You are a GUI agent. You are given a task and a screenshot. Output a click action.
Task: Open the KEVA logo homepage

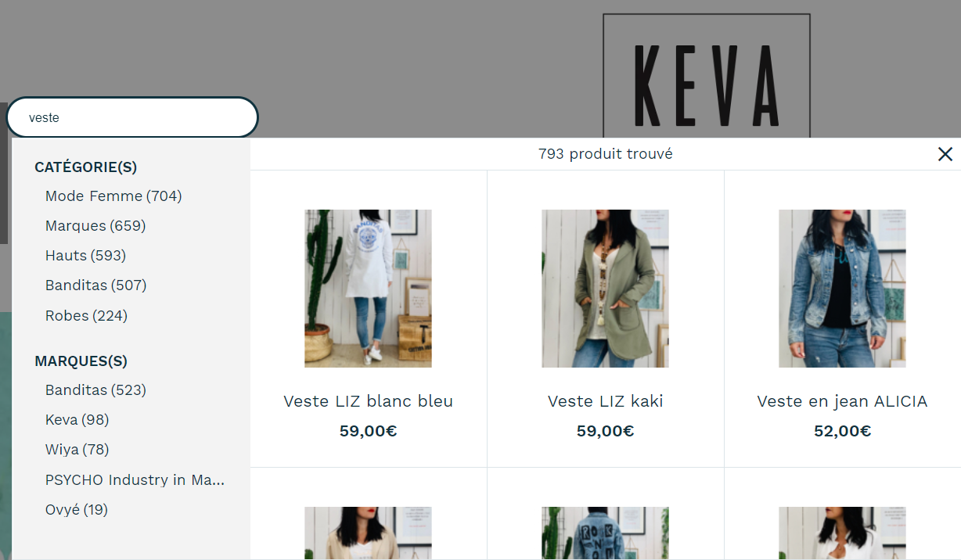point(706,77)
